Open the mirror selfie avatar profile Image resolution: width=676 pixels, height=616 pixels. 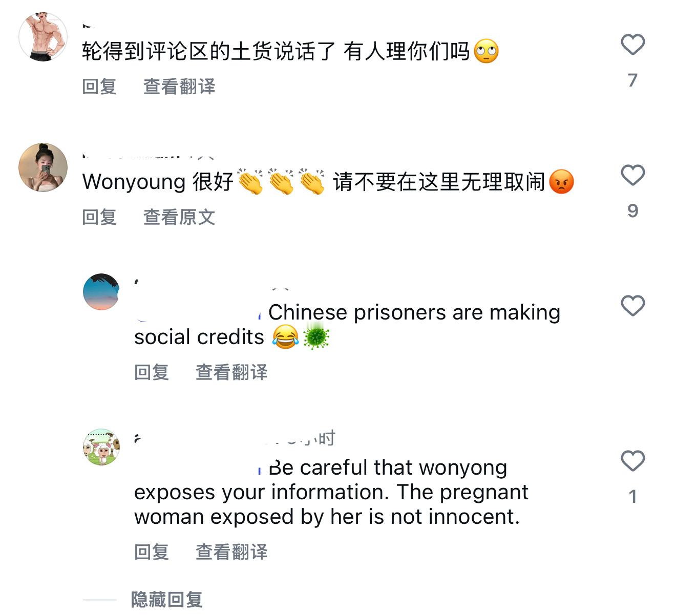[43, 167]
